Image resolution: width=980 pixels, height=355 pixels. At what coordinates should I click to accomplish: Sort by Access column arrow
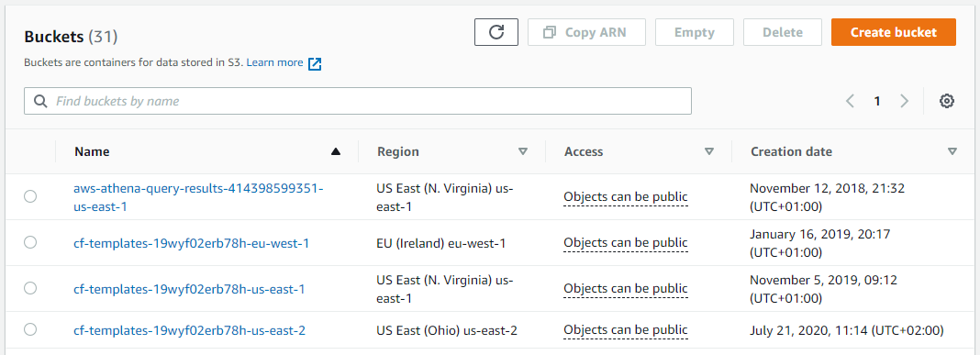[x=709, y=151]
